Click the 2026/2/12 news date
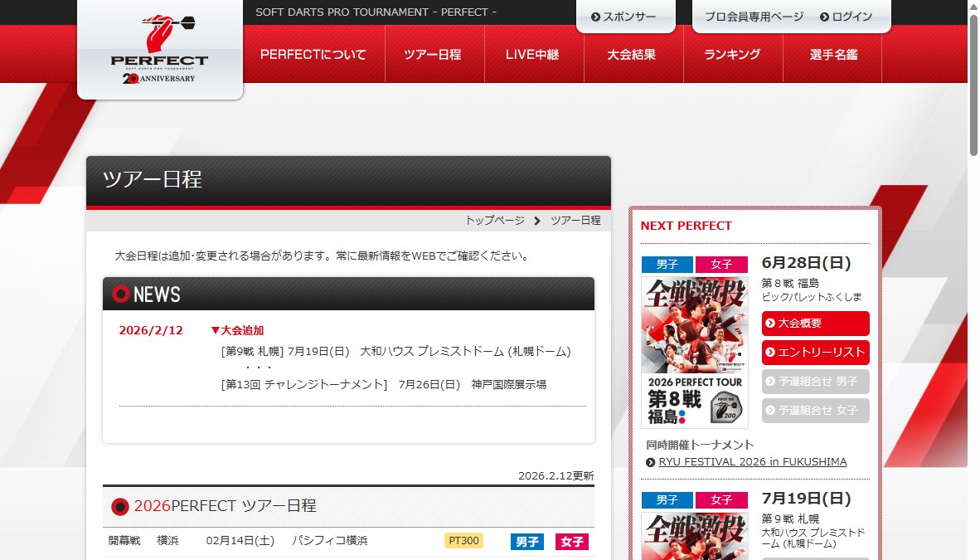Image resolution: width=980 pixels, height=560 pixels. pos(151,330)
